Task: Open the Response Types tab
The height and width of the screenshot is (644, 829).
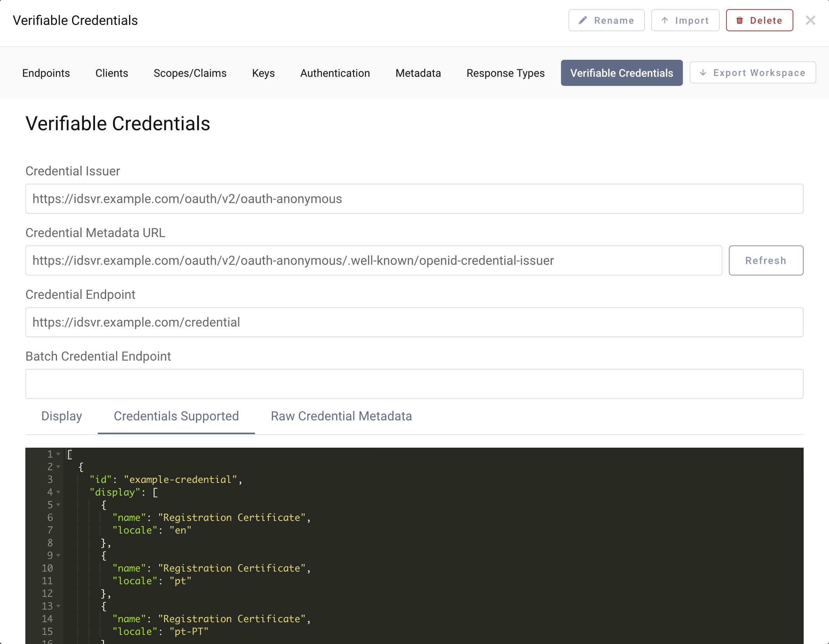Action: tap(505, 73)
